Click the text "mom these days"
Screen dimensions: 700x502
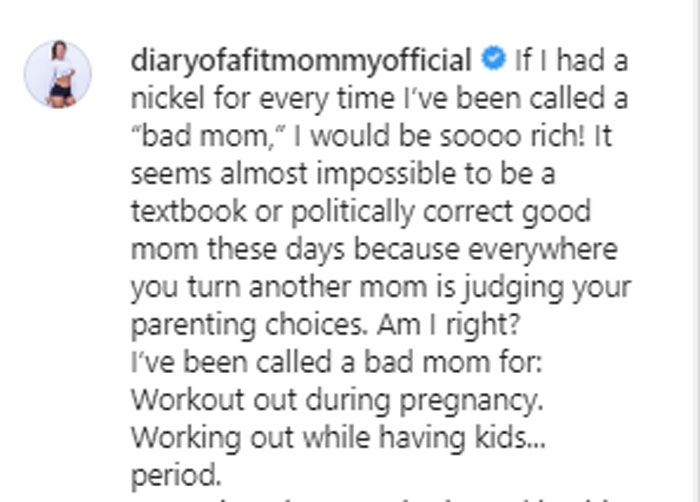(x=222, y=249)
